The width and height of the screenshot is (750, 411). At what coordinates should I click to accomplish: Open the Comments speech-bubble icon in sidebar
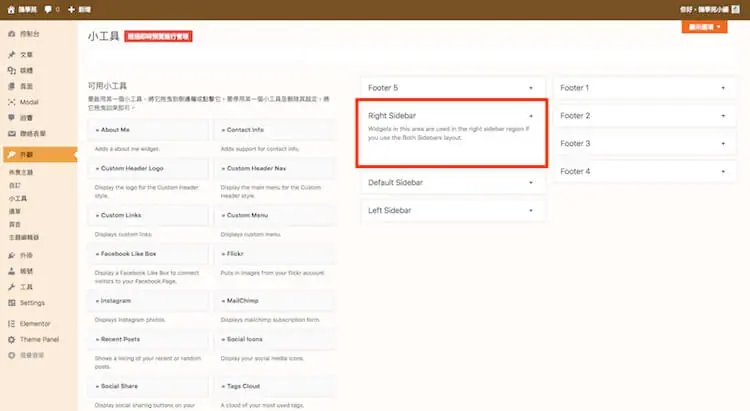(x=12, y=118)
